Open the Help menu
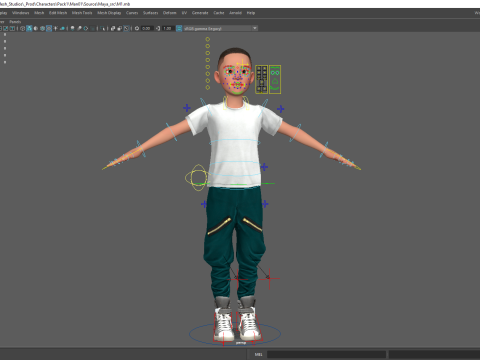480x360 pixels. click(x=251, y=13)
